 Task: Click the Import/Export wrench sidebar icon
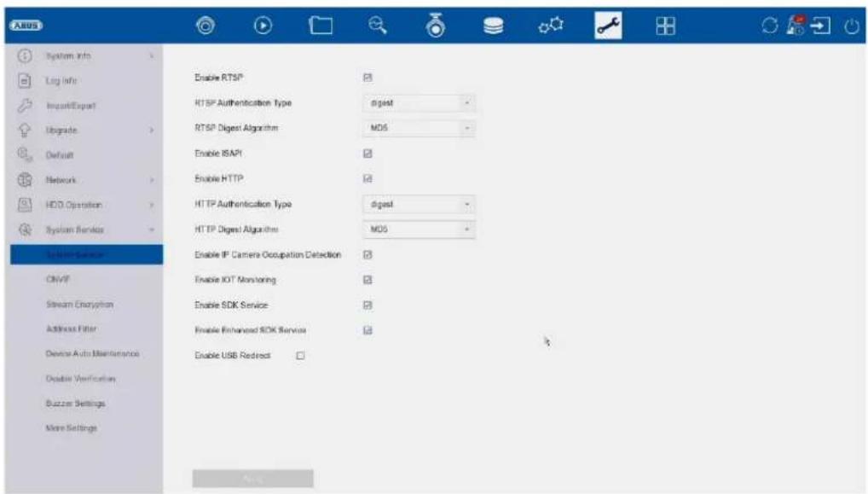[x=25, y=105]
